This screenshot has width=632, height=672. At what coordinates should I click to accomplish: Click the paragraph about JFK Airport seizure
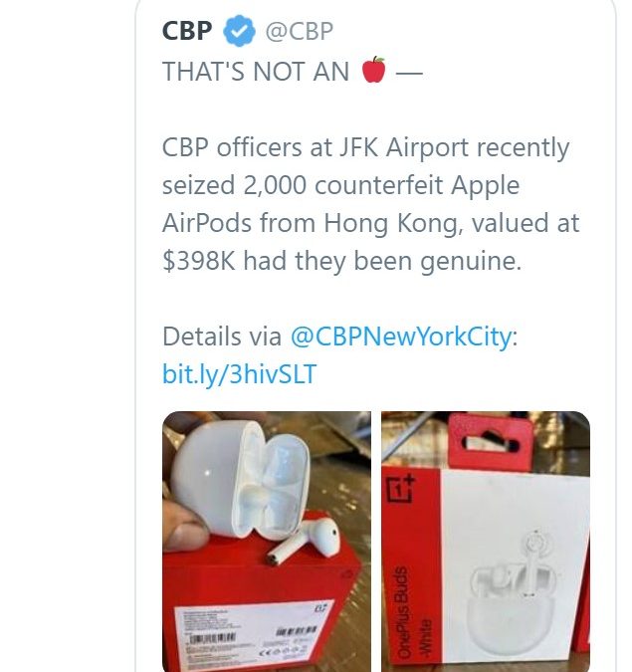pos(371,204)
